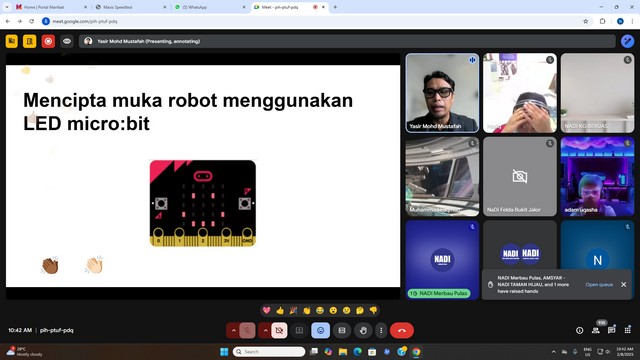Viewport: 640px width, 360px height.
Task: Select Yasir Mohd Mustafah's video tile
Action: (x=442, y=93)
